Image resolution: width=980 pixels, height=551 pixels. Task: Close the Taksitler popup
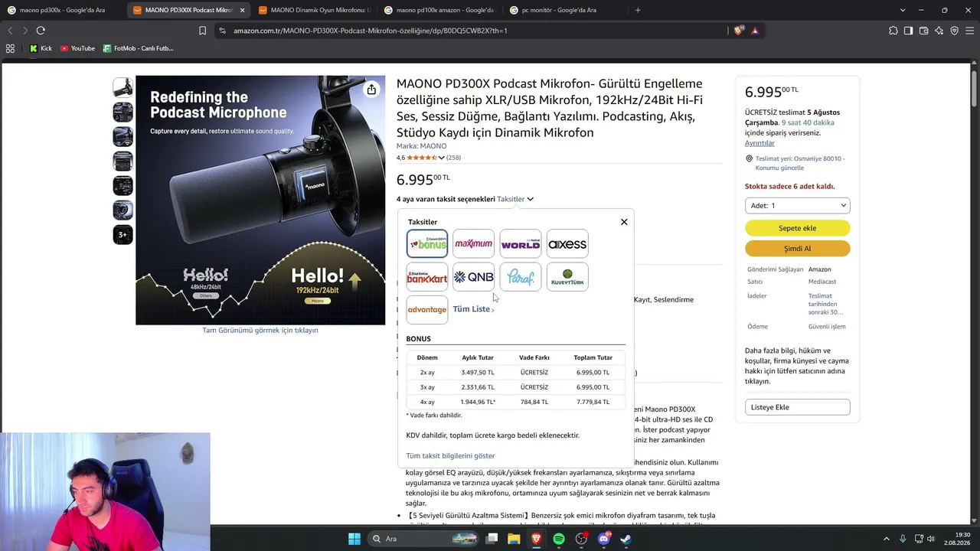coord(624,222)
